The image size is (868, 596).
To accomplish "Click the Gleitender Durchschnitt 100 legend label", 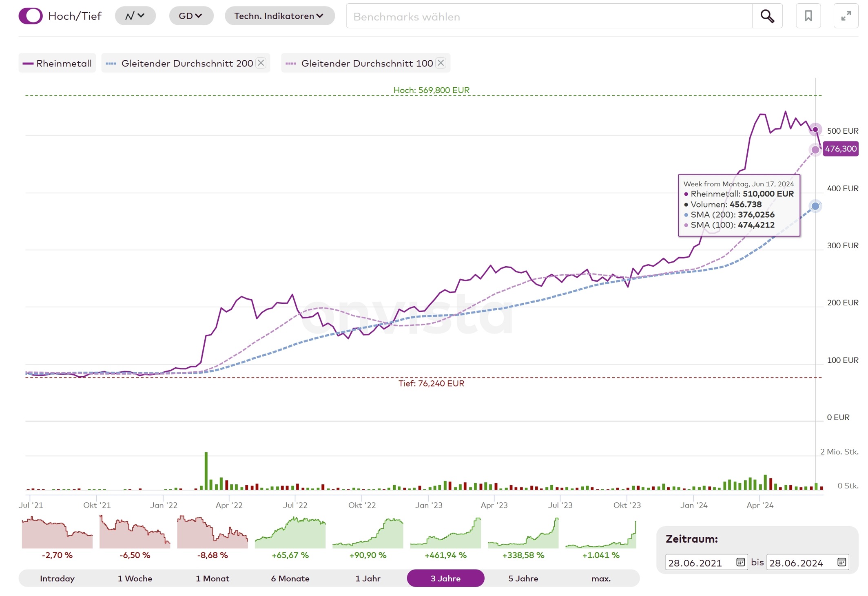I will click(367, 63).
